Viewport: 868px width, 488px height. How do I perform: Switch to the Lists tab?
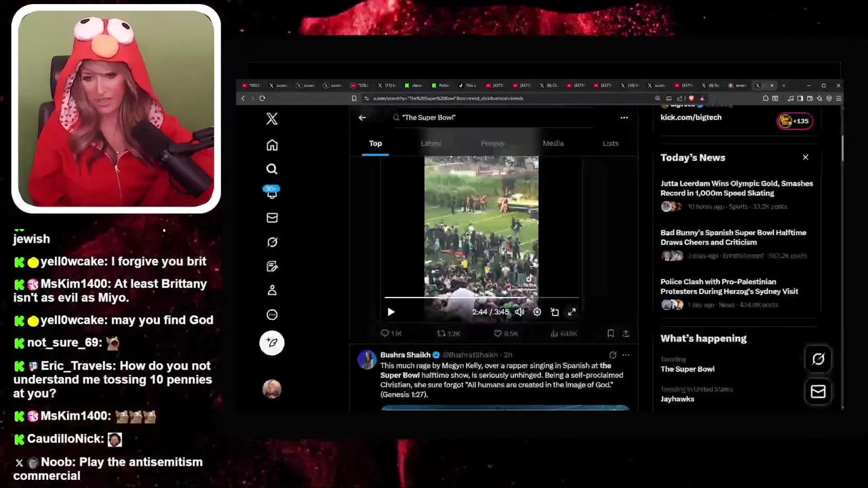tap(610, 143)
